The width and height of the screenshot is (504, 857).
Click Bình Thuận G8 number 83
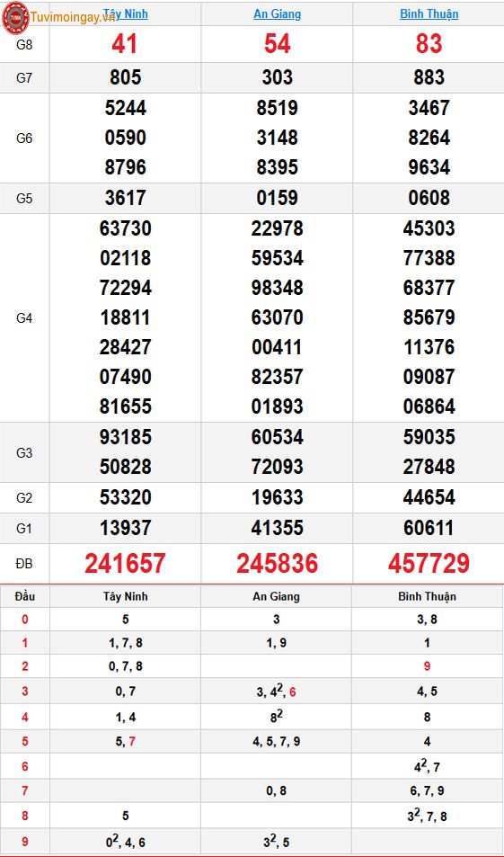[429, 44]
